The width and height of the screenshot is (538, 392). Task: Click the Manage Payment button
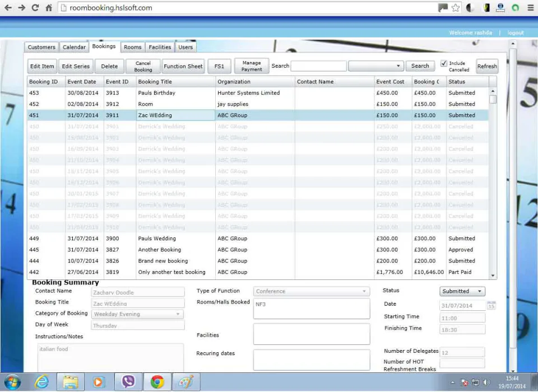252,66
